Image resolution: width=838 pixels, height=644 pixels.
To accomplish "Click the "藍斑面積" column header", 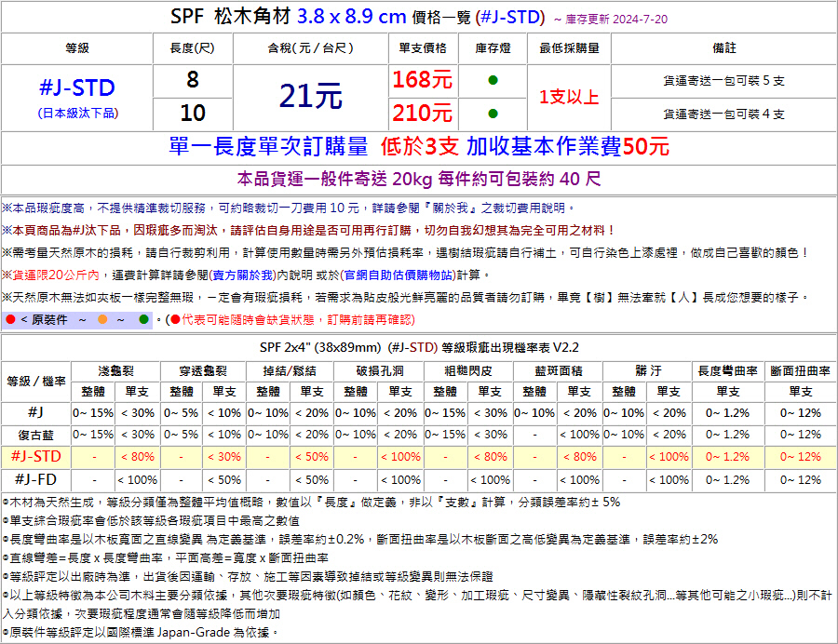I will point(558,371).
